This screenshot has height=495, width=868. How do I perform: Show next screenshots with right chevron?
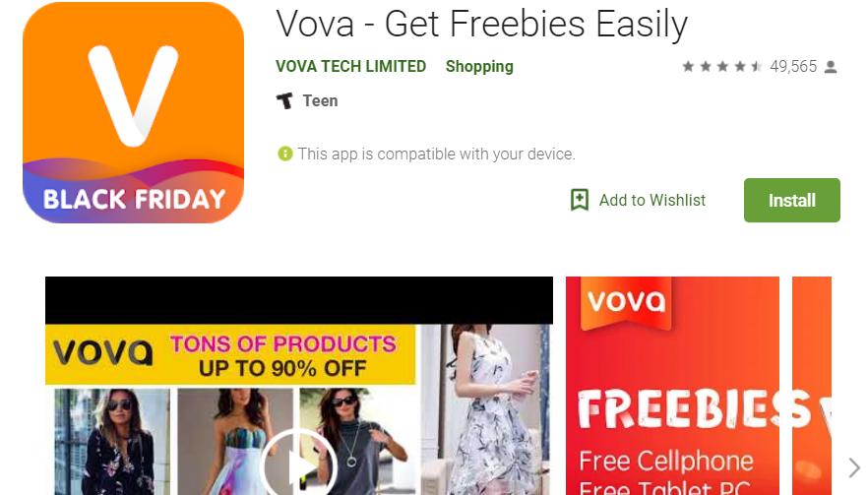pyautogui.click(x=854, y=467)
